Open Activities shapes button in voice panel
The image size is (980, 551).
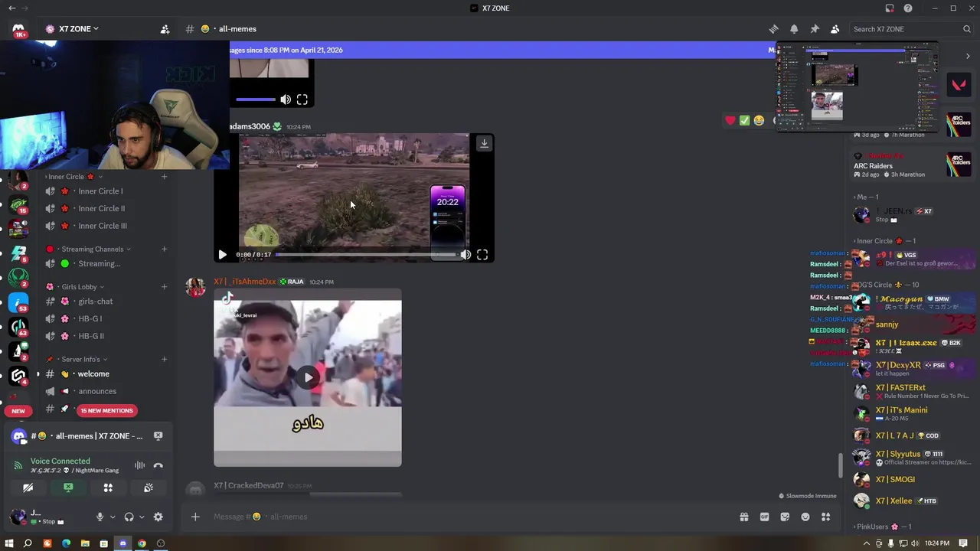108,487
